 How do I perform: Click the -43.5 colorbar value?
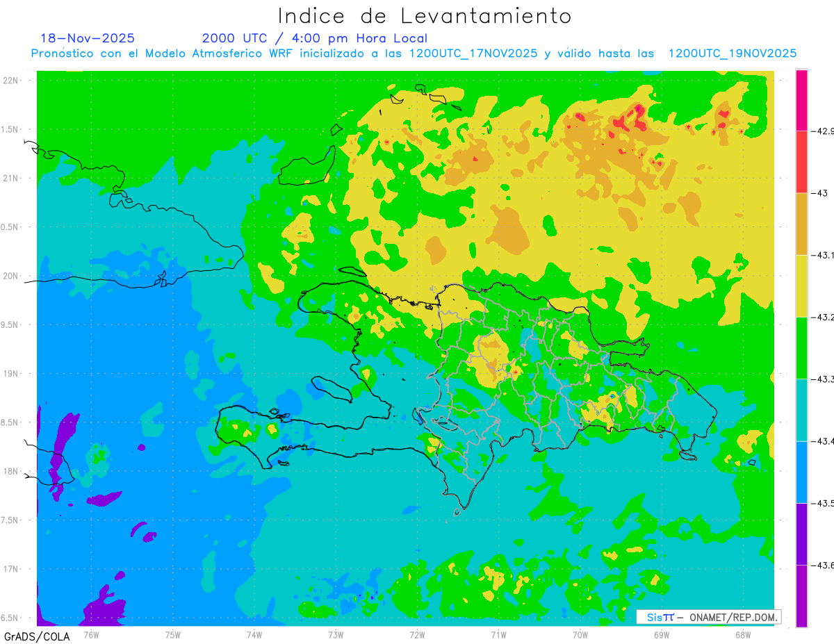(824, 503)
